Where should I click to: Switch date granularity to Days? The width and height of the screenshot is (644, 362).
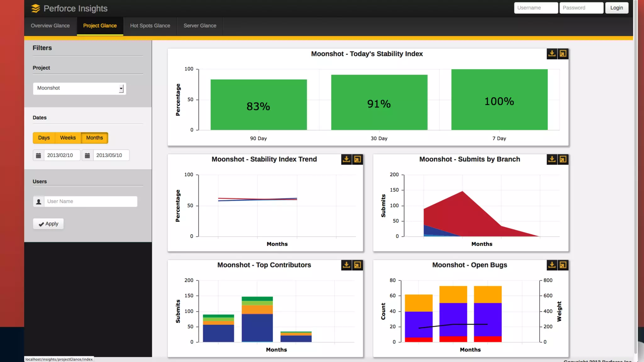click(x=44, y=138)
